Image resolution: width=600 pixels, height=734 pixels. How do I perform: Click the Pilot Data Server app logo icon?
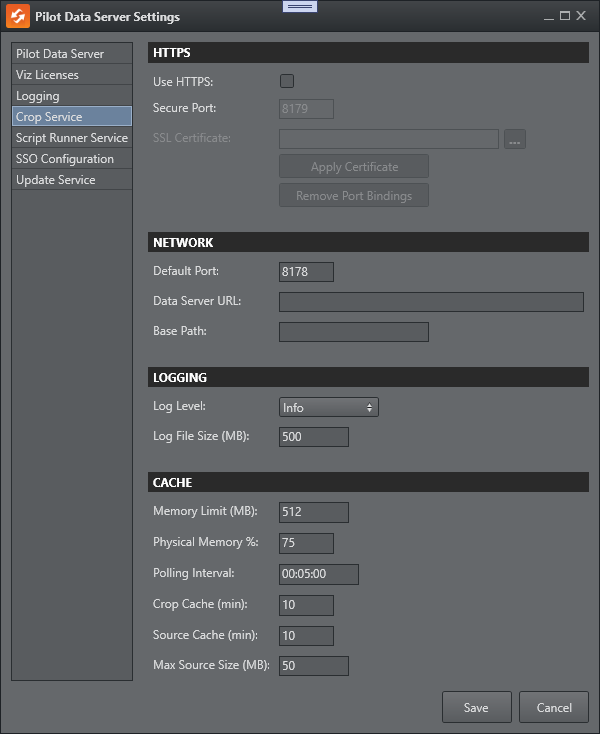point(18,16)
